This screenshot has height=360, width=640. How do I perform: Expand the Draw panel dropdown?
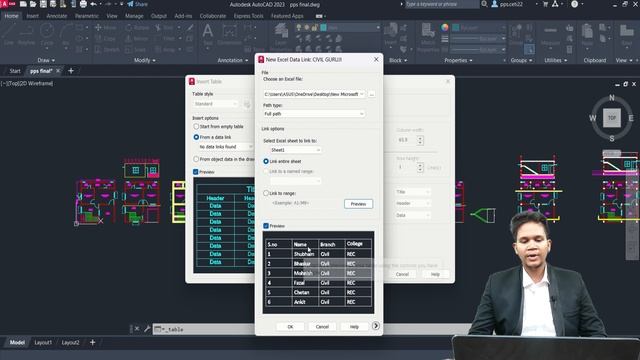point(46,60)
